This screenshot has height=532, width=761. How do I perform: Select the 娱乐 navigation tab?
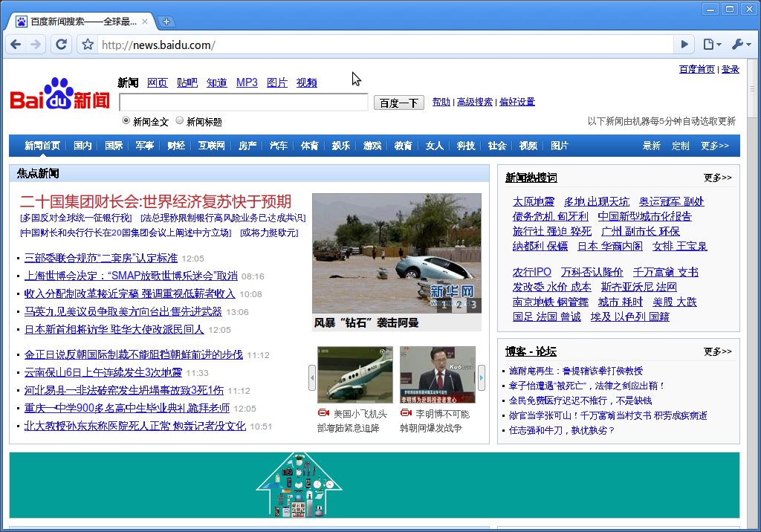point(341,146)
